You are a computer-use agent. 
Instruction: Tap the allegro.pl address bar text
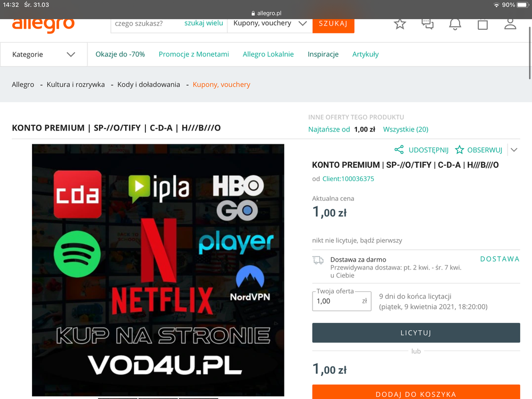click(x=269, y=13)
